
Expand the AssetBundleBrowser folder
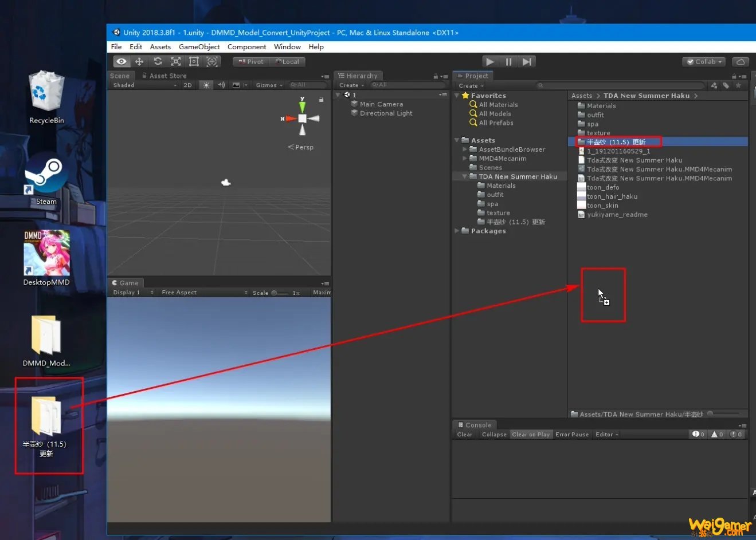[465, 149]
